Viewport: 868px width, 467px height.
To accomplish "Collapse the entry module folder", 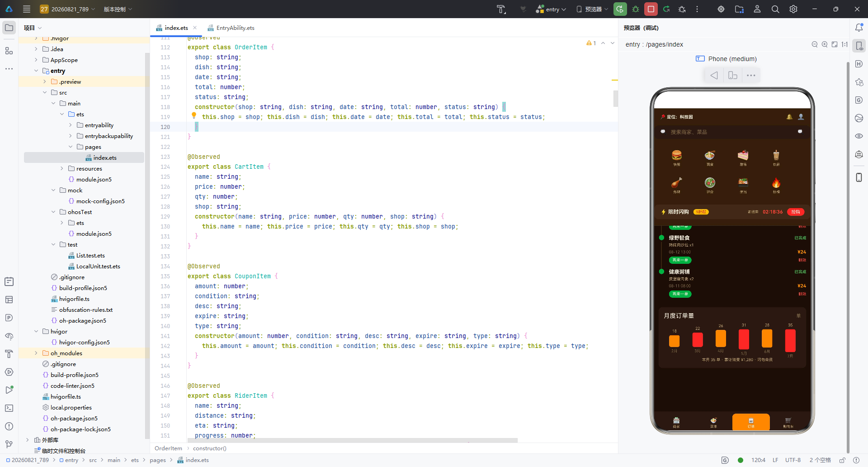I will click(x=36, y=71).
